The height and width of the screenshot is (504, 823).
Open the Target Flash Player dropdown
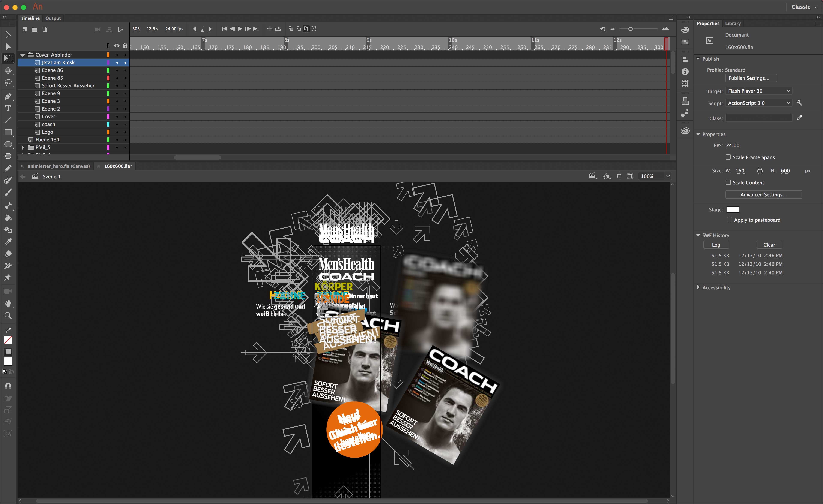pos(758,91)
